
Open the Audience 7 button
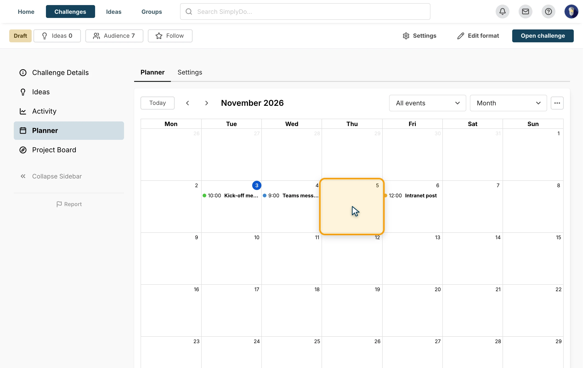[114, 36]
